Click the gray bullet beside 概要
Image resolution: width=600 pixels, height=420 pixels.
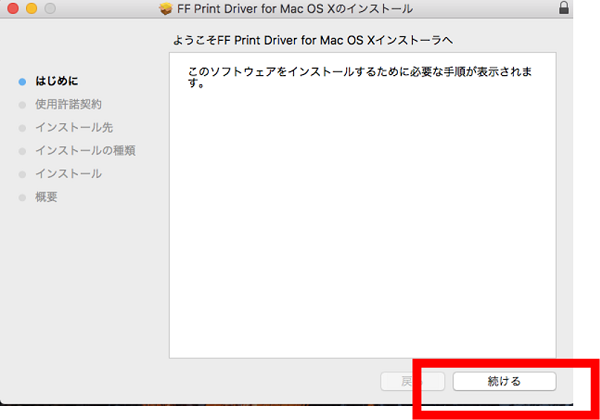tap(22, 197)
